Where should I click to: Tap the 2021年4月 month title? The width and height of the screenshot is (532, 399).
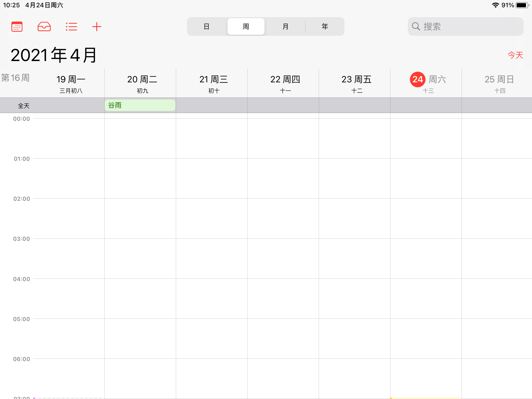(54, 55)
